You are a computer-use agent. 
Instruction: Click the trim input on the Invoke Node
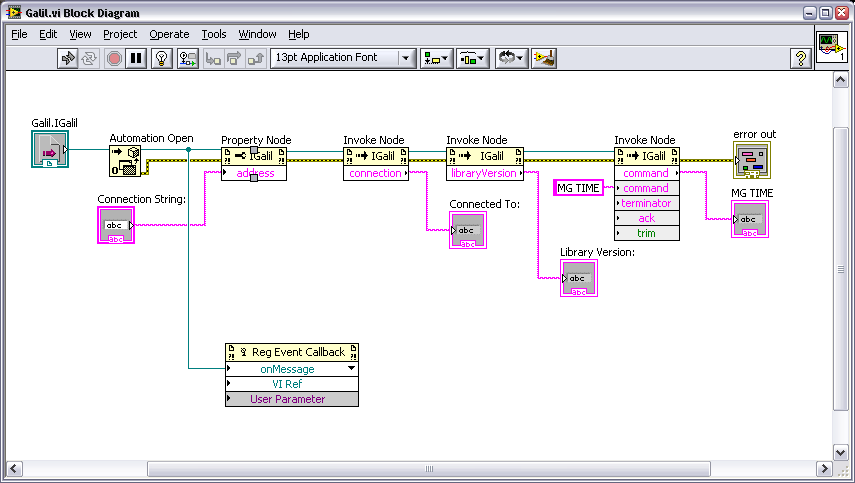click(647, 233)
